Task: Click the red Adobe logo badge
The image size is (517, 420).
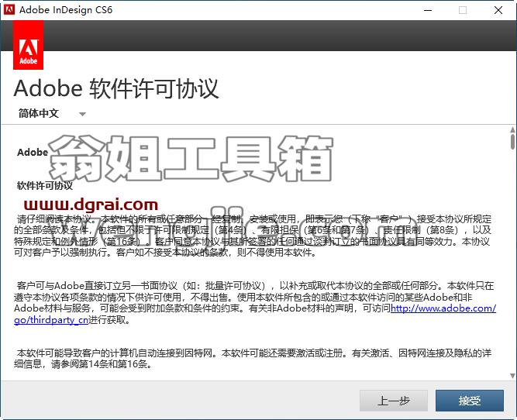Action: [x=29, y=45]
